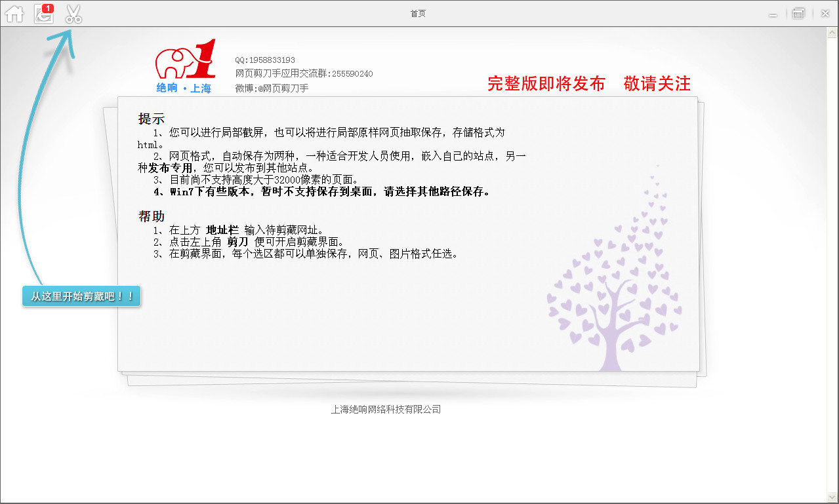
Task: Click the Home icon in the toolbar
Action: coord(14,14)
